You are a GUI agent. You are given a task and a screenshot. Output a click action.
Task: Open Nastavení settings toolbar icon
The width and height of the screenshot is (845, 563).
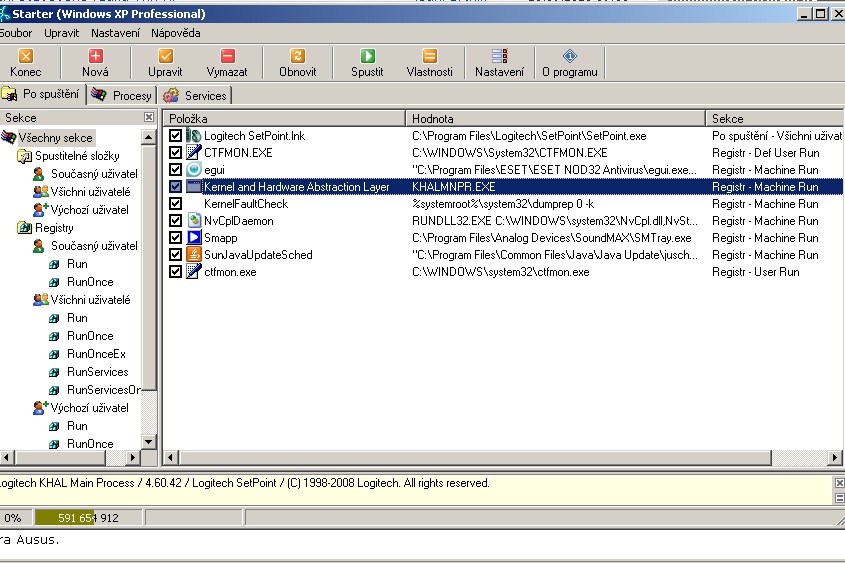[499, 57]
